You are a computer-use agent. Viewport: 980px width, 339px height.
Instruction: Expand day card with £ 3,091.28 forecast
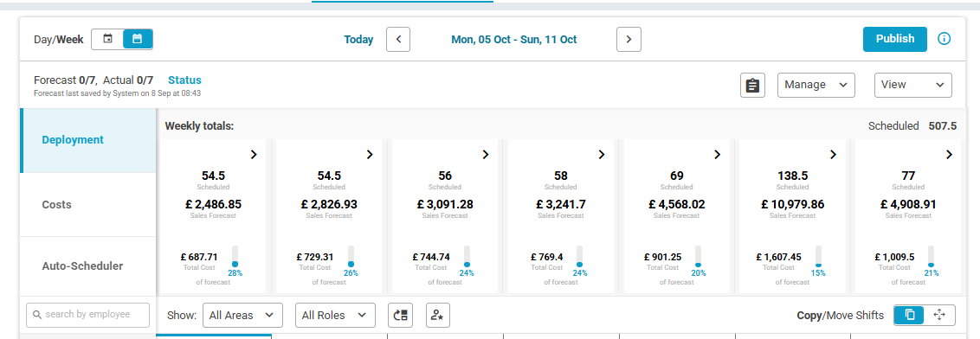point(486,154)
